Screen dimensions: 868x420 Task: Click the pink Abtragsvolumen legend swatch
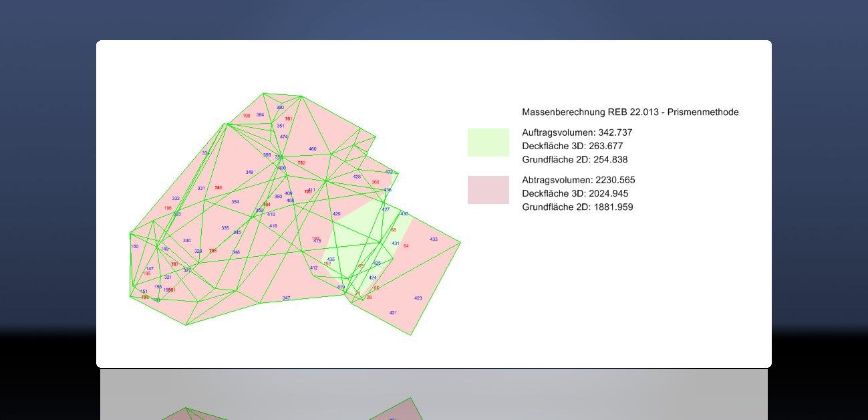coord(488,190)
